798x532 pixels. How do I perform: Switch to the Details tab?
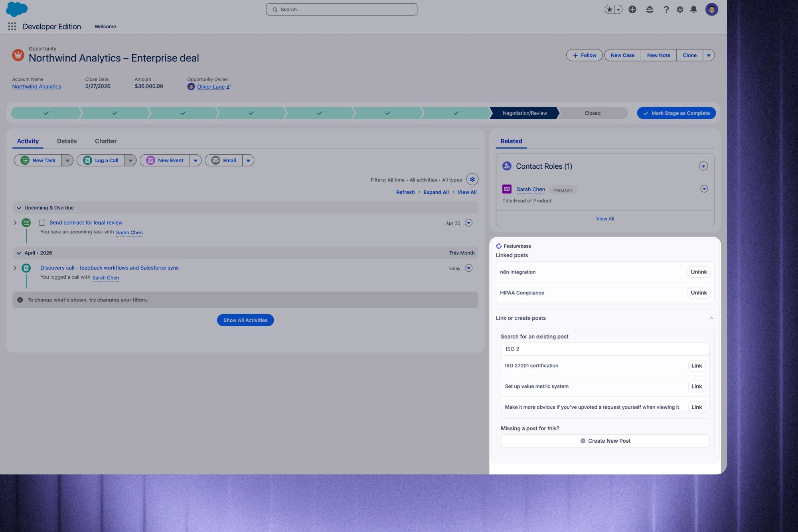[x=67, y=141]
